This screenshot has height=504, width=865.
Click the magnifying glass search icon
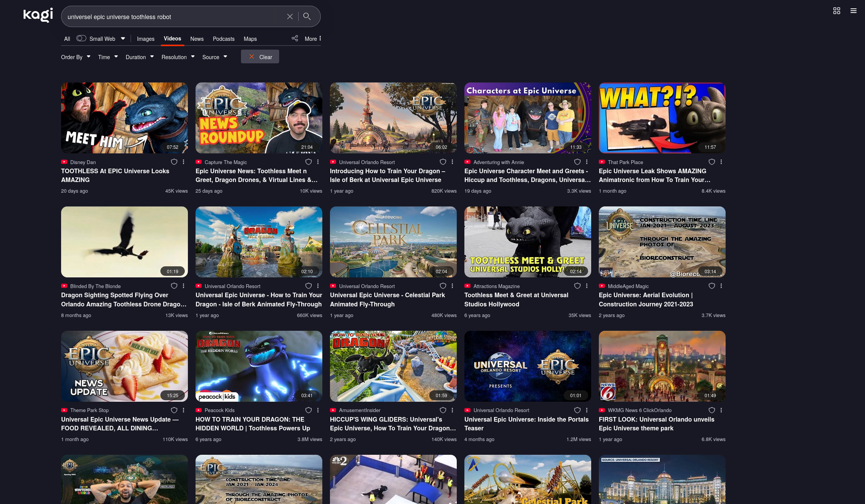pos(307,16)
